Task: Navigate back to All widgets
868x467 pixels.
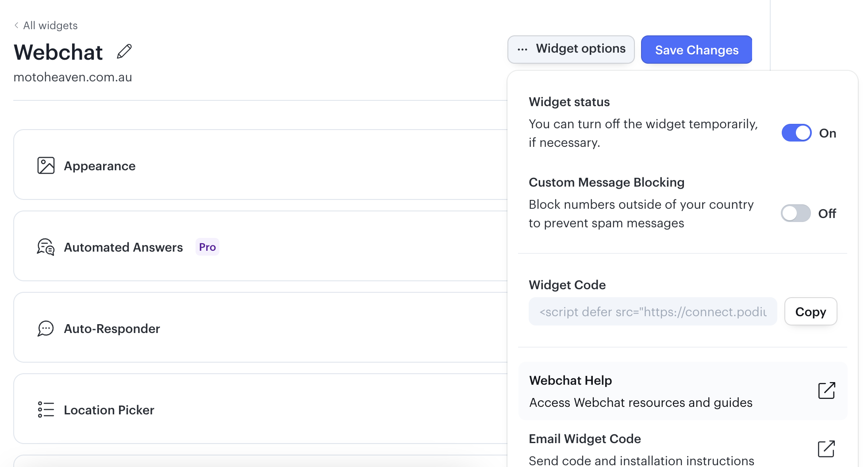Action: (50, 25)
